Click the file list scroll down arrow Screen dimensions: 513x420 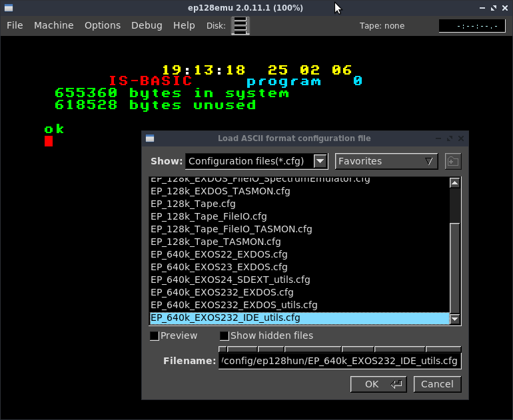point(454,319)
